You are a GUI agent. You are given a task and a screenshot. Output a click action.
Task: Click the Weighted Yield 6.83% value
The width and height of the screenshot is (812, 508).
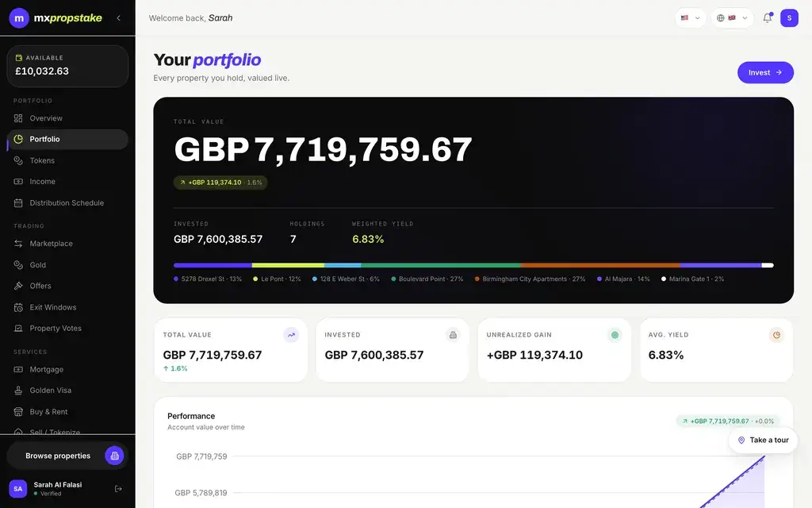point(368,239)
